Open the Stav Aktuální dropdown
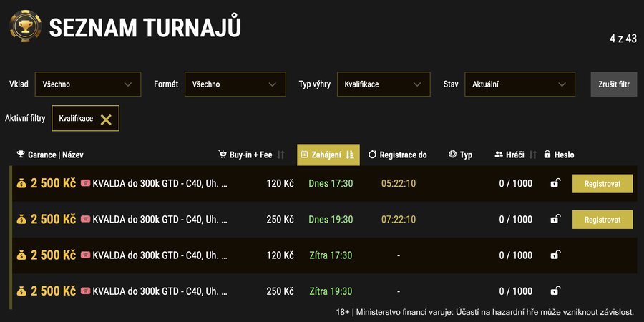This screenshot has width=644, height=322. click(x=520, y=84)
